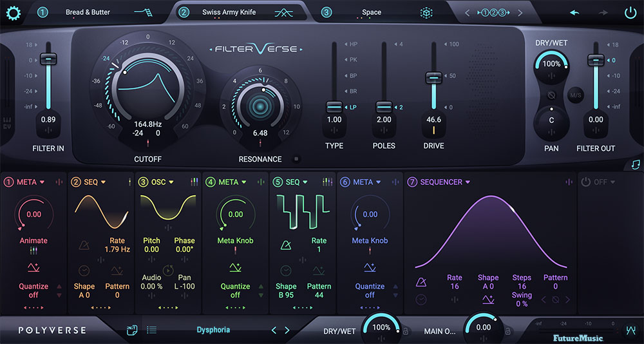The height and width of the screenshot is (344, 644).
Task: Toggle the metronome sync icon in Sequencer 7
Action: 421,282
